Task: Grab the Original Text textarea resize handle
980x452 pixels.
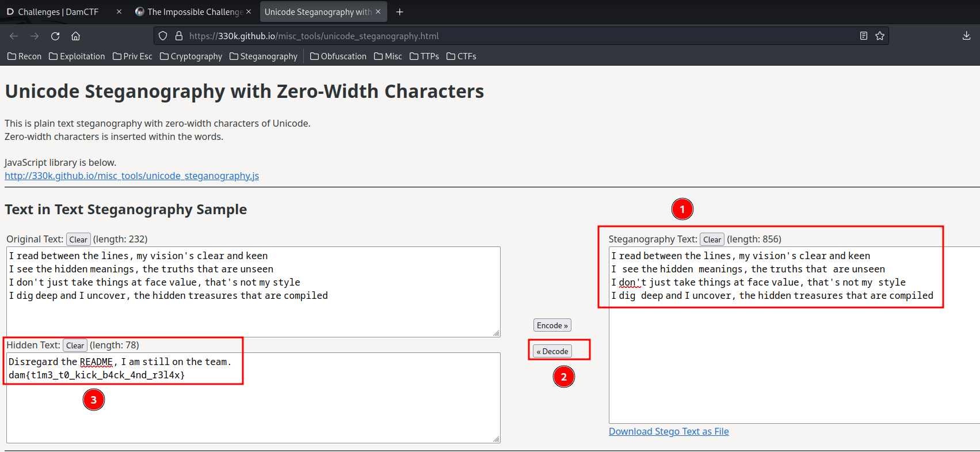Action: [x=497, y=333]
